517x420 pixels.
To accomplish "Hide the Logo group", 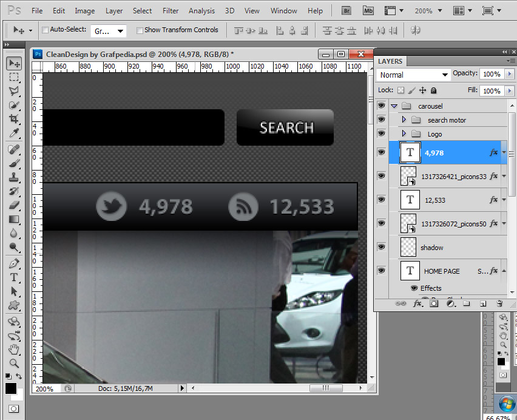I will point(381,133).
